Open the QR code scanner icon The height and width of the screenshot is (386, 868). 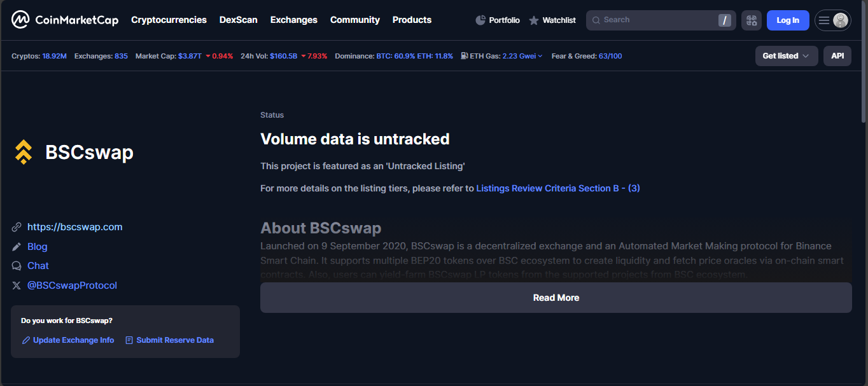click(752, 20)
